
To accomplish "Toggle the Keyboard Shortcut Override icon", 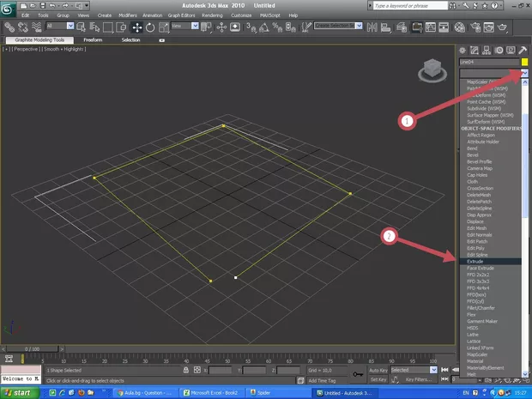I will pos(235,27).
